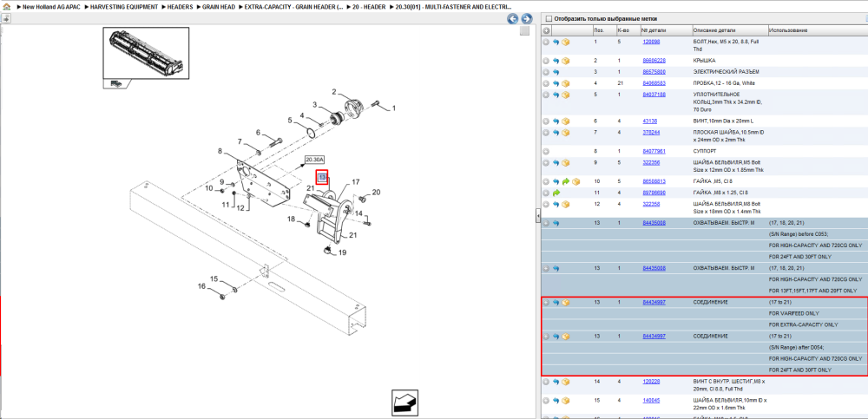Open part number 86606228 link
Image resolution: width=868 pixels, height=419 pixels.
tap(654, 61)
